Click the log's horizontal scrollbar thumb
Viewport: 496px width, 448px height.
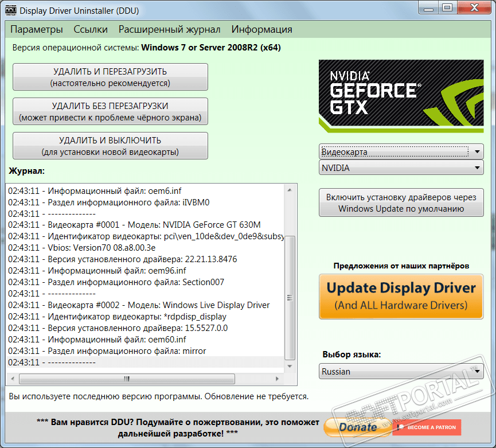[x=127, y=379]
